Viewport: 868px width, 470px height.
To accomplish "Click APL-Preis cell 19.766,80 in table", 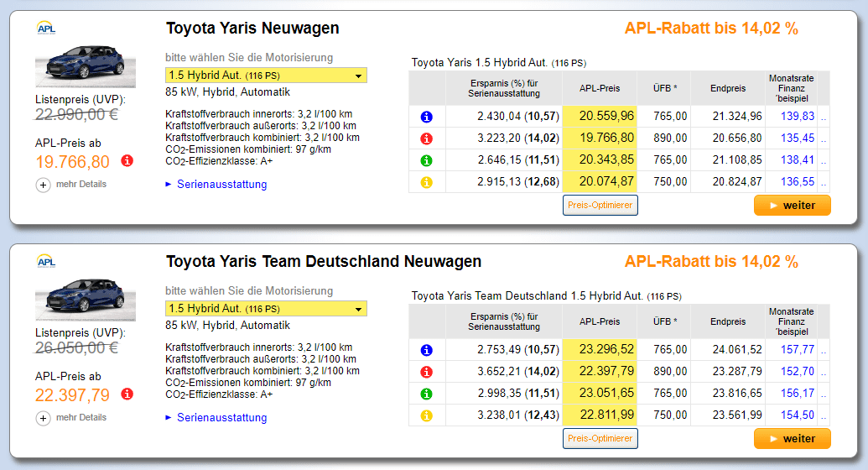I will [600, 138].
